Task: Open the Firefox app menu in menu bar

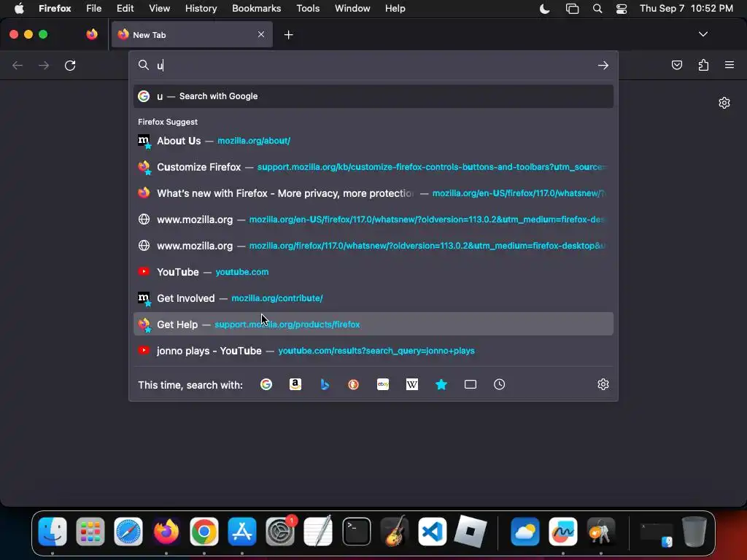Action: coord(55,9)
